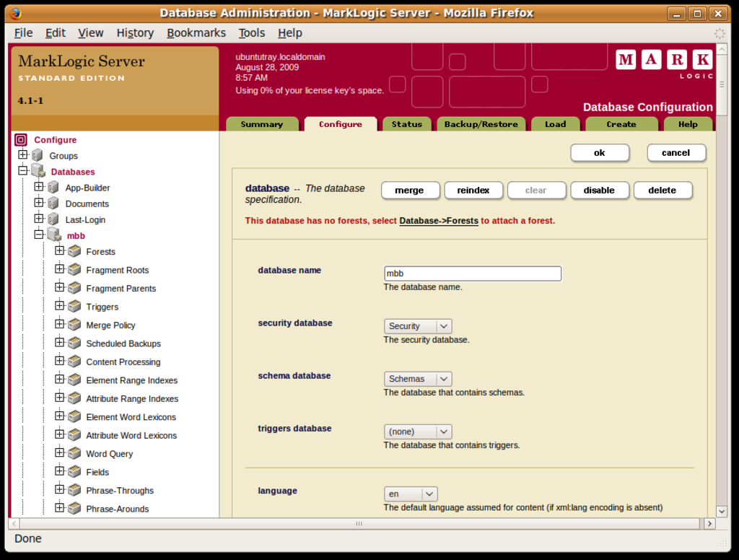Screen dimensions: 739x560
Task: Click the Forests box icon
Action: [x=74, y=251]
